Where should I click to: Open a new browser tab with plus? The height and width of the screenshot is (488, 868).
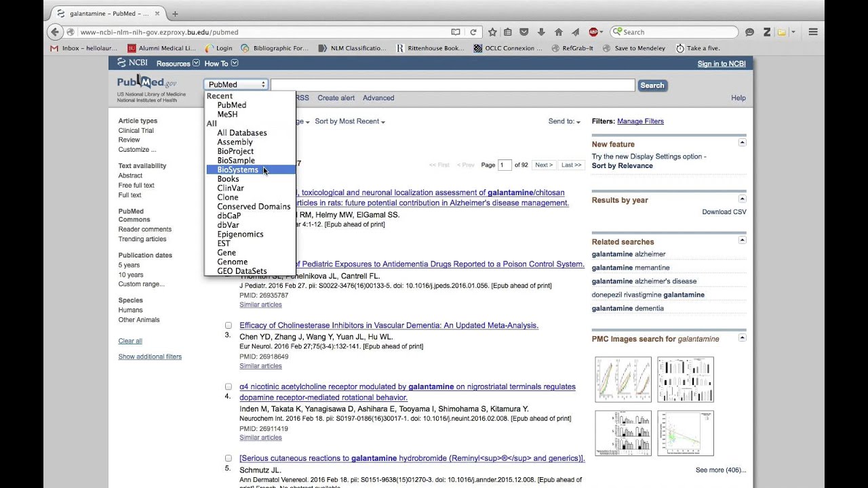coord(175,14)
